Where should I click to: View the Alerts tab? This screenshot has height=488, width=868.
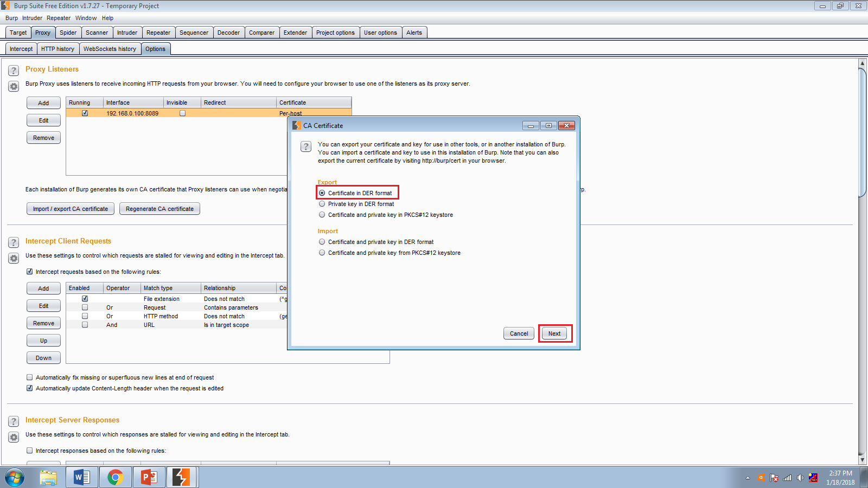point(414,33)
